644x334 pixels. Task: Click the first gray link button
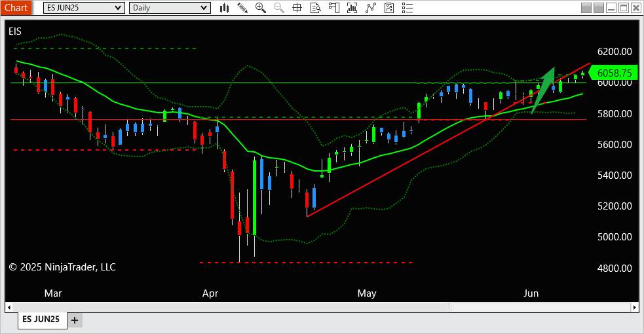point(586,8)
